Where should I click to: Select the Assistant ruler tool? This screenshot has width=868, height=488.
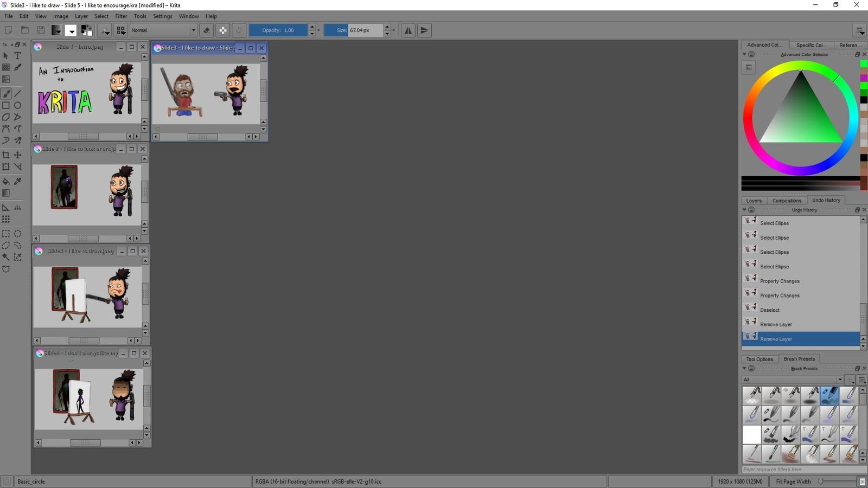pyautogui.click(x=6, y=208)
